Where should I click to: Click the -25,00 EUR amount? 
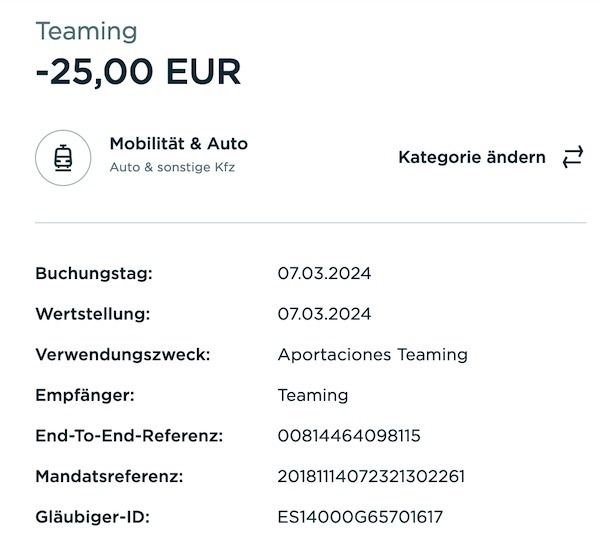point(138,72)
